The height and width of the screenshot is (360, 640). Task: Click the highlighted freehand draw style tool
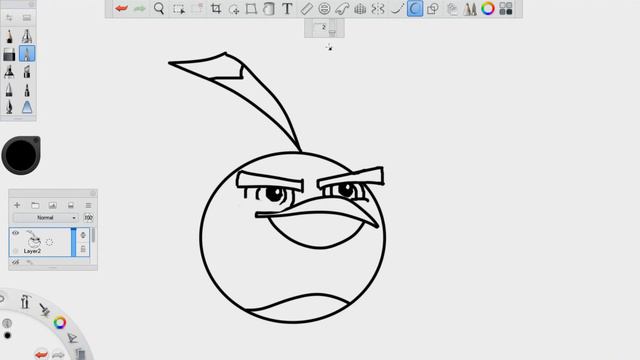[415, 9]
